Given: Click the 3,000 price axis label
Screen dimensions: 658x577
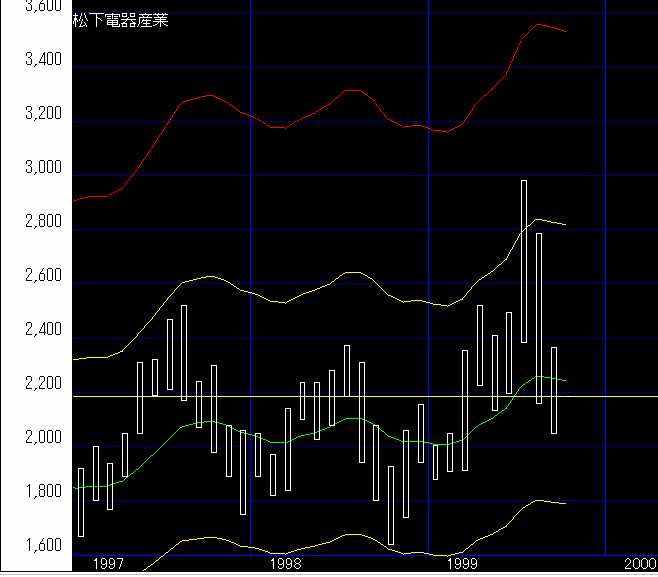Looking at the screenshot, I should click(x=41, y=169).
